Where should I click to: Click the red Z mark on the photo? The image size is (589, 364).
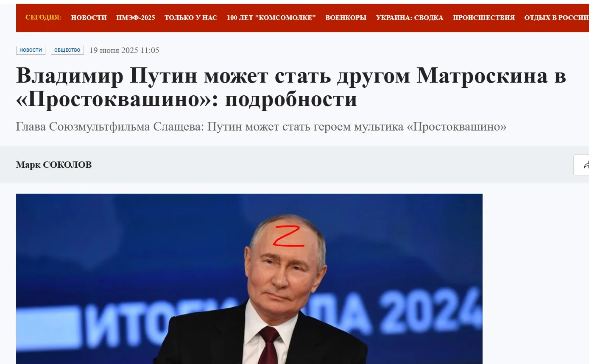(288, 236)
